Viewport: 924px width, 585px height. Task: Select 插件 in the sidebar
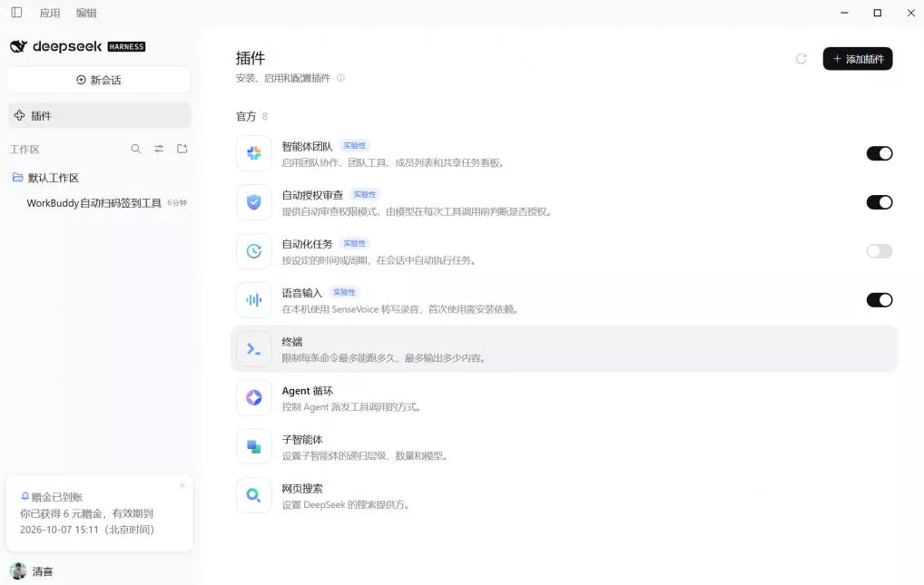[x=99, y=115]
